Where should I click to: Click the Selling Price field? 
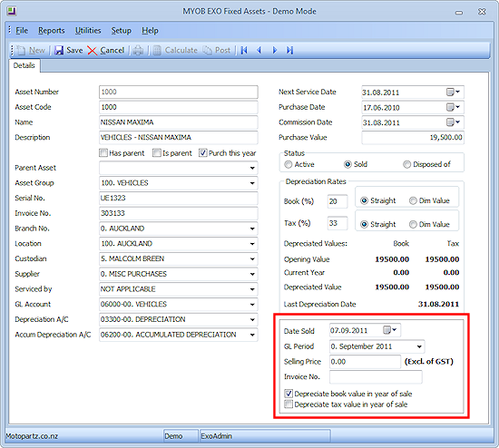point(365,362)
